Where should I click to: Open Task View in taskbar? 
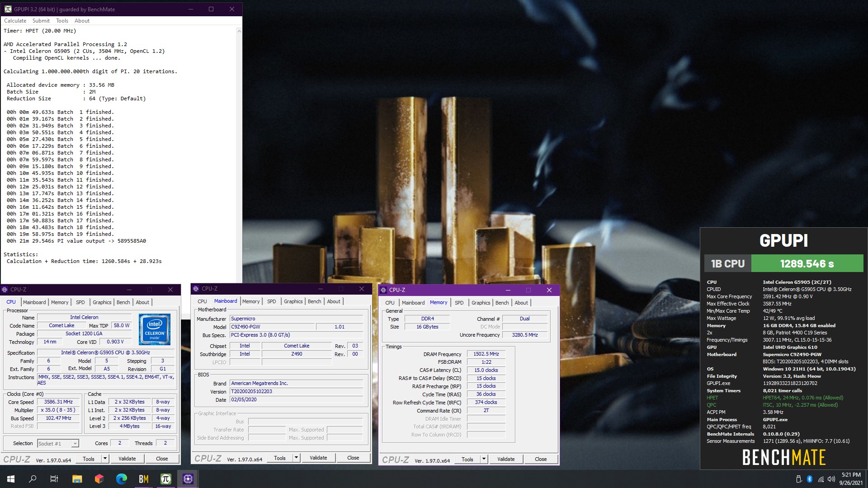click(x=54, y=479)
